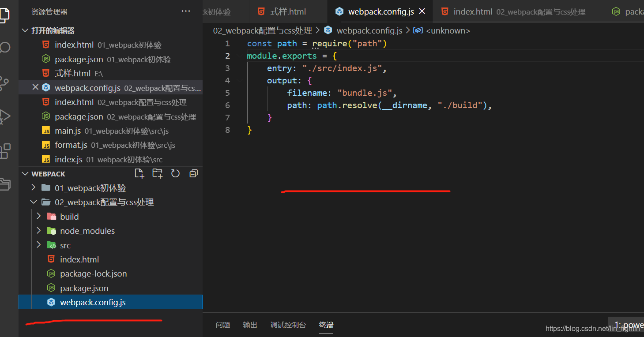Expand the build folder
The width and height of the screenshot is (644, 337).
[x=39, y=217]
